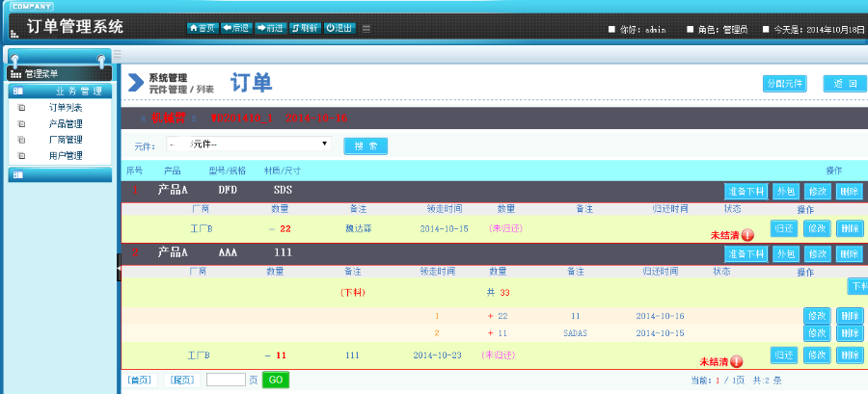Click the 魏达森 remark cell
This screenshot has height=394, width=868.
tap(358, 228)
